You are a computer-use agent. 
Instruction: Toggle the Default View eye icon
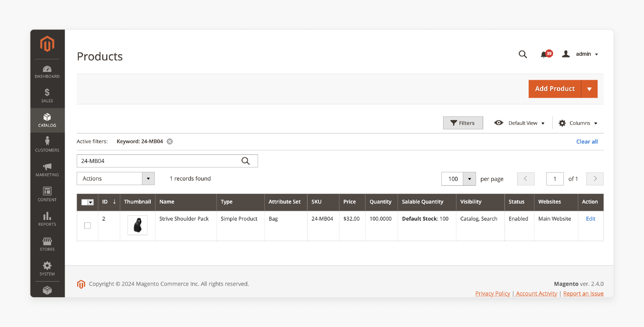(x=498, y=123)
